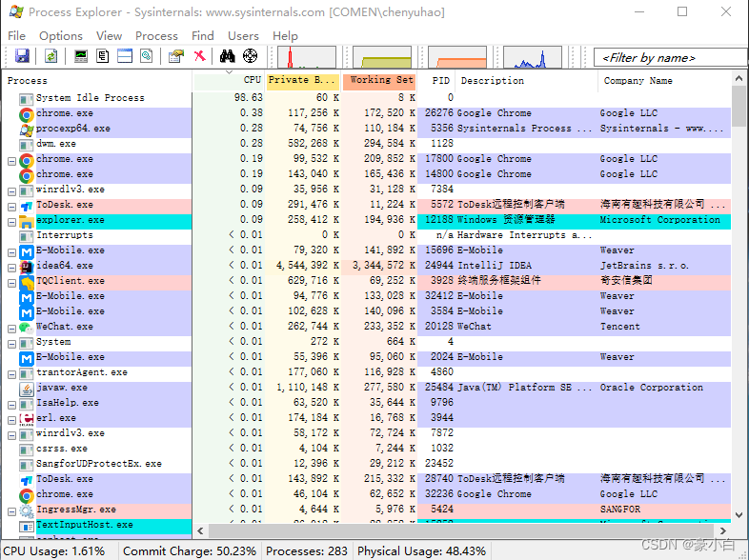
Task: Click the chrome.exe icon for PID 26276
Action: pos(27,114)
